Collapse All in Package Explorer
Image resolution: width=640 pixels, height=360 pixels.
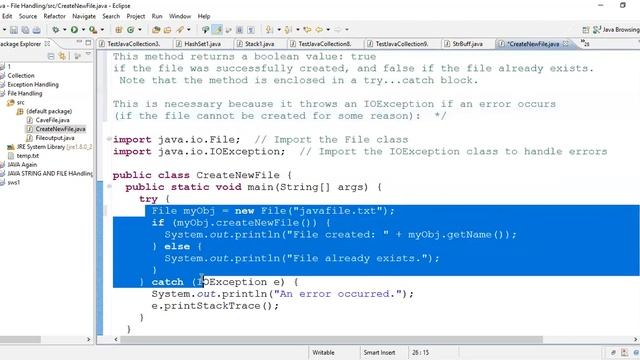tap(51, 56)
